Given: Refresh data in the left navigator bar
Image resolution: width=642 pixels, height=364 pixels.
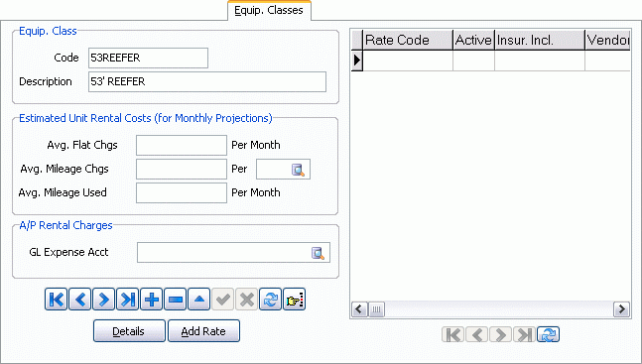Looking at the screenshot, I should [271, 300].
